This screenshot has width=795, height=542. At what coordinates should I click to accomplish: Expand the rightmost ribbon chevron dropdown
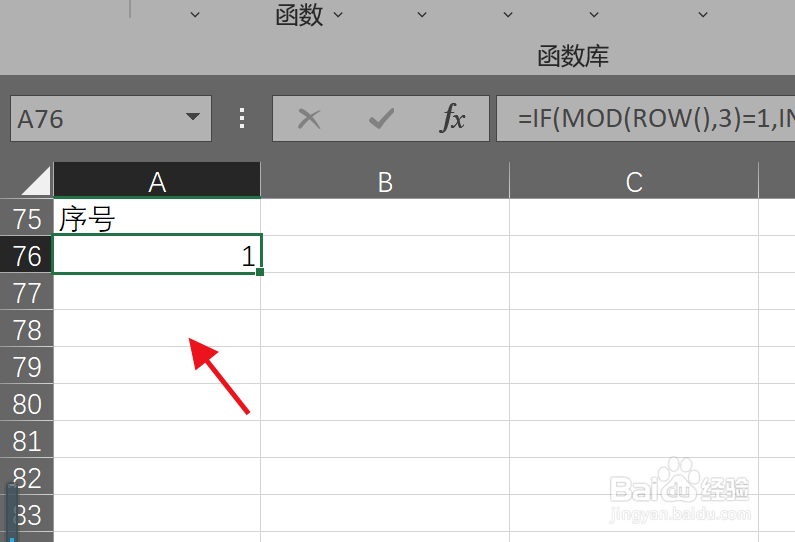click(x=703, y=15)
